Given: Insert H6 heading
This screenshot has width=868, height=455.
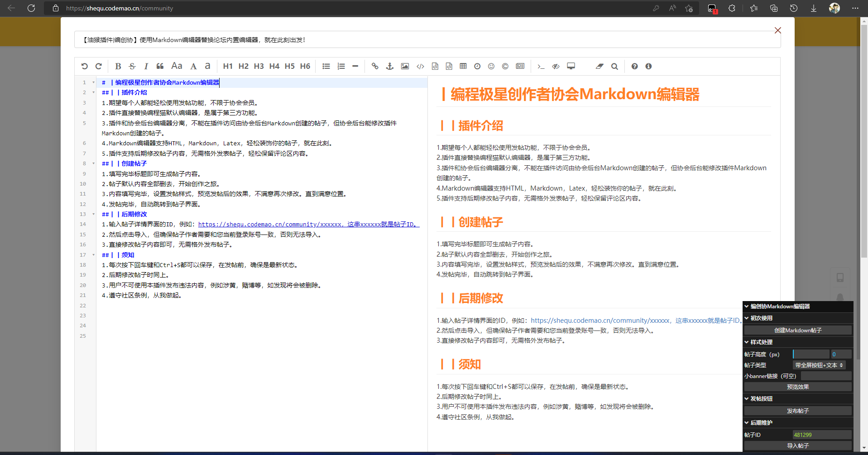Looking at the screenshot, I should 305,66.
